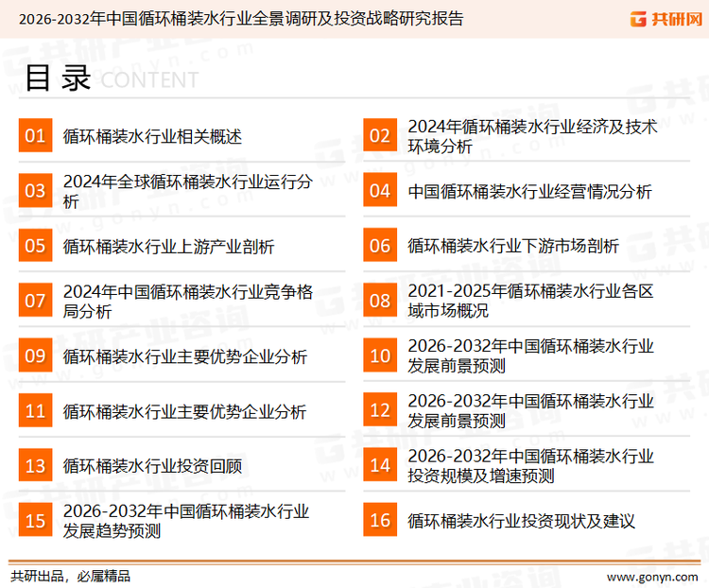Screen dimensions: 709x588
Task: Select 中国循环桶装水行业经营情况分析 entry
Action: pos(530,191)
